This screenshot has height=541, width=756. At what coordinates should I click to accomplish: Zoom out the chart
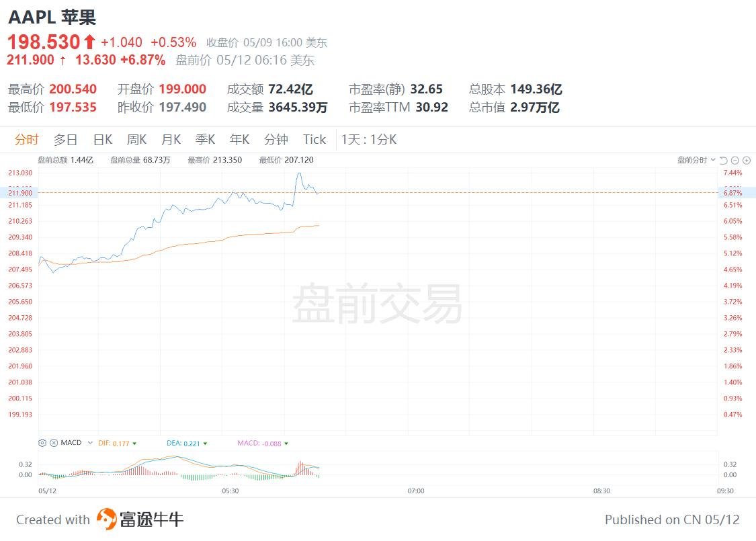[735, 160]
